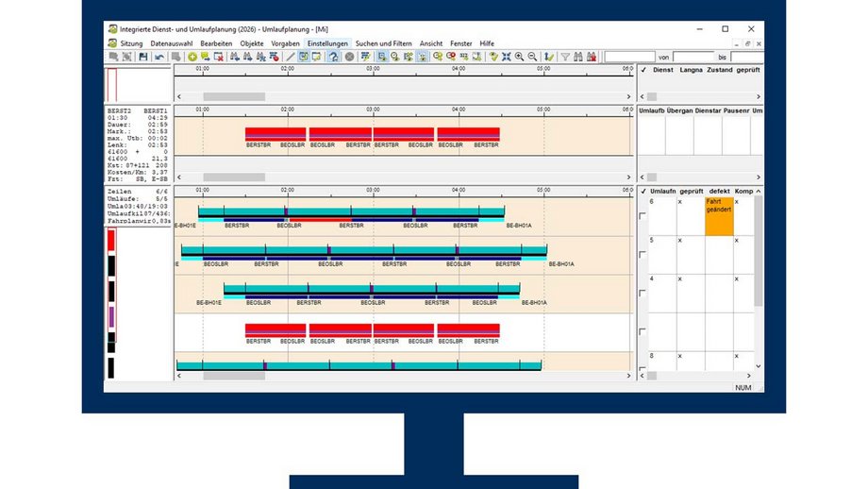Open the Fenster menu
The width and height of the screenshot is (868, 489).
(x=461, y=43)
